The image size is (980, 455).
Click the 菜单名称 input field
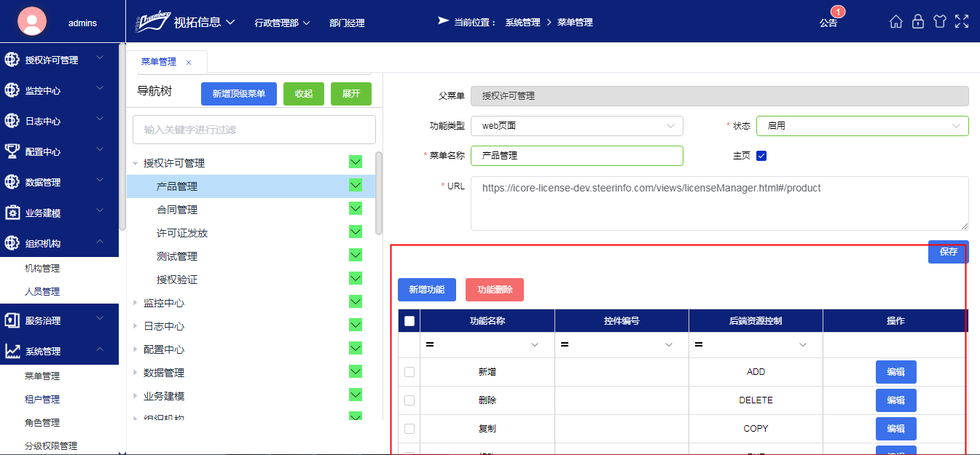577,156
